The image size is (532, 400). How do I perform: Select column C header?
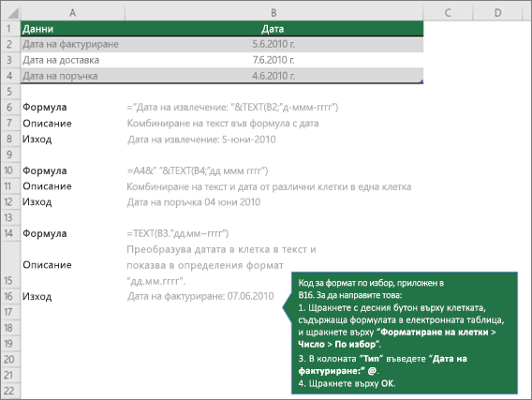[448, 13]
